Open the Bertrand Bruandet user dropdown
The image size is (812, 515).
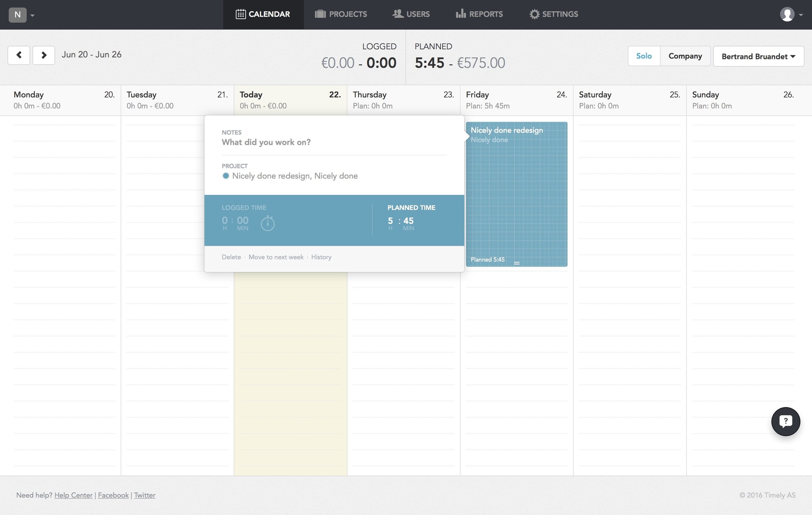[x=759, y=57]
